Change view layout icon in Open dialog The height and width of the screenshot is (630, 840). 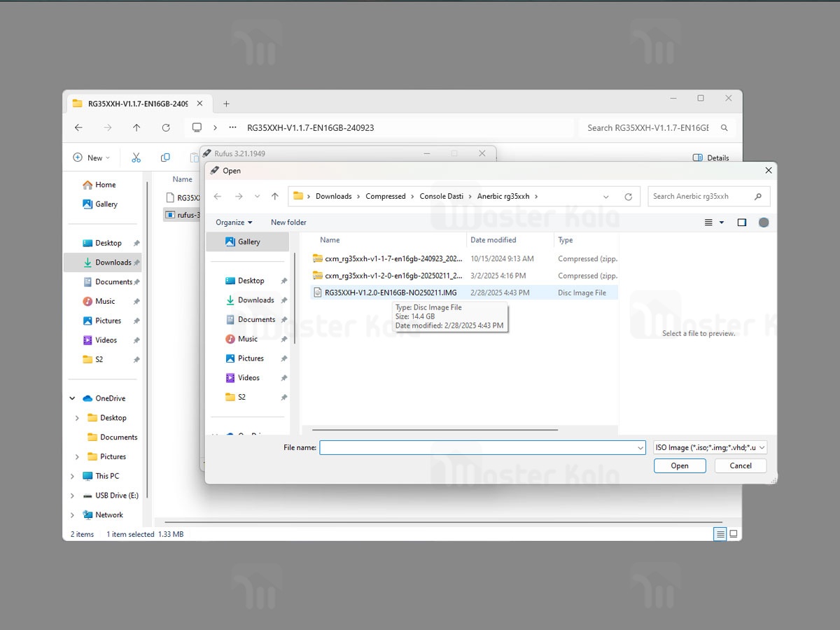tap(708, 223)
